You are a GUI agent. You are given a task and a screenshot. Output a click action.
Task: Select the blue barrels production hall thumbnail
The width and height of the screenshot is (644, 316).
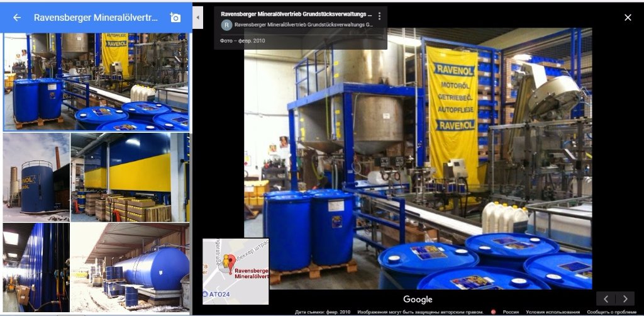click(x=96, y=82)
